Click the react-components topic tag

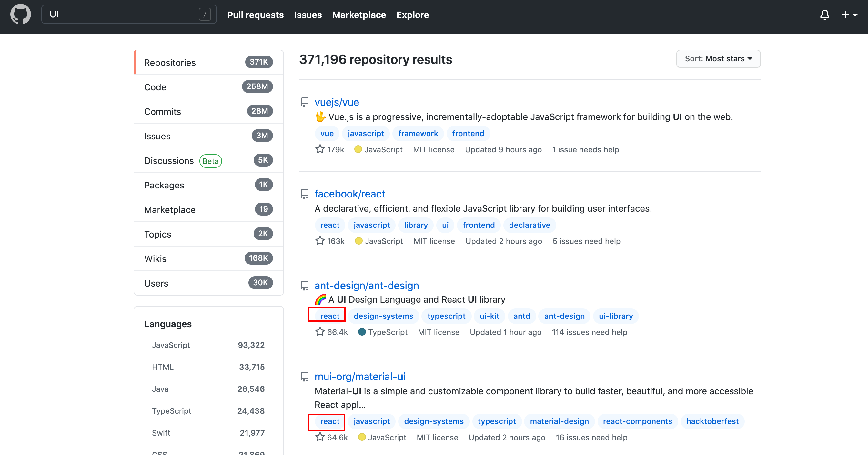pos(637,421)
